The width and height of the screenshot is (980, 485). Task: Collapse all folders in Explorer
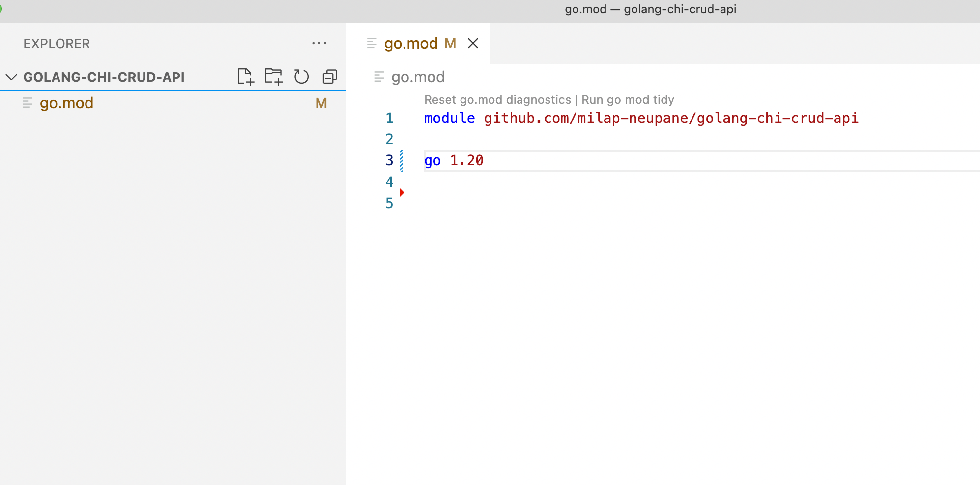pos(329,77)
